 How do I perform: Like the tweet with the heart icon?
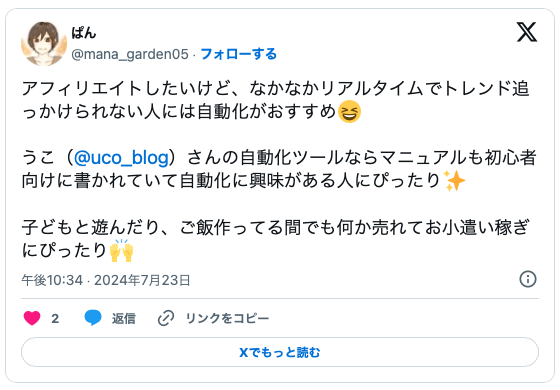pos(32,318)
